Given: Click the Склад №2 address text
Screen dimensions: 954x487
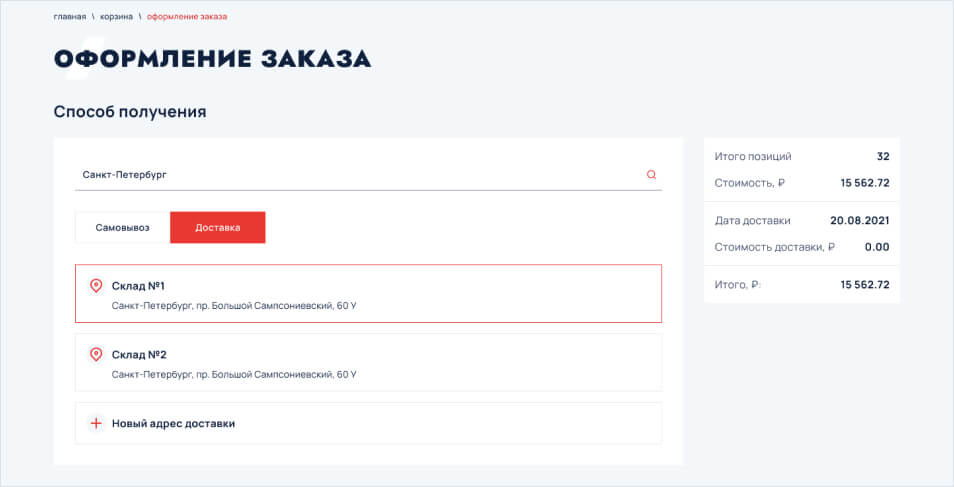Looking at the screenshot, I should 234,374.
